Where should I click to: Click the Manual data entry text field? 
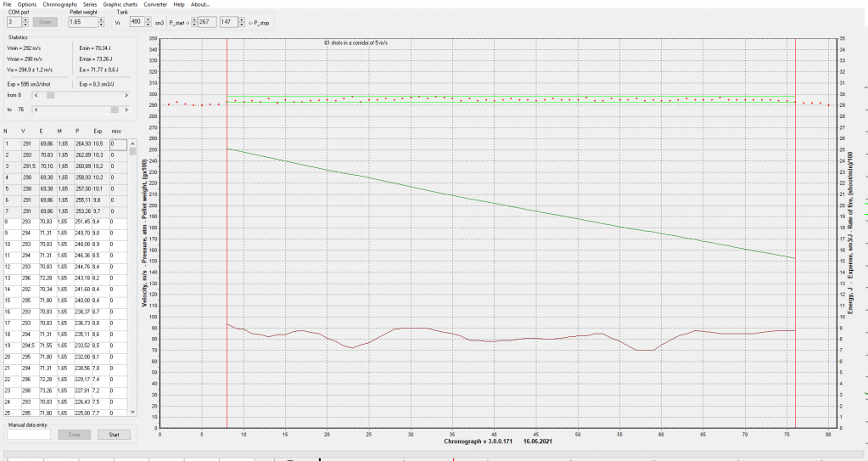[x=29, y=435]
